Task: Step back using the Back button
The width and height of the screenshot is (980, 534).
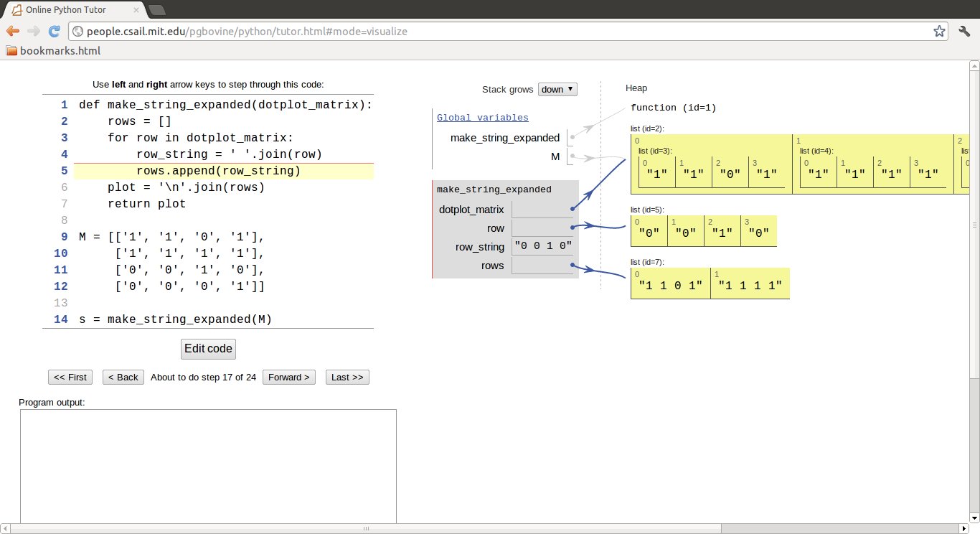Action: pyautogui.click(x=123, y=377)
